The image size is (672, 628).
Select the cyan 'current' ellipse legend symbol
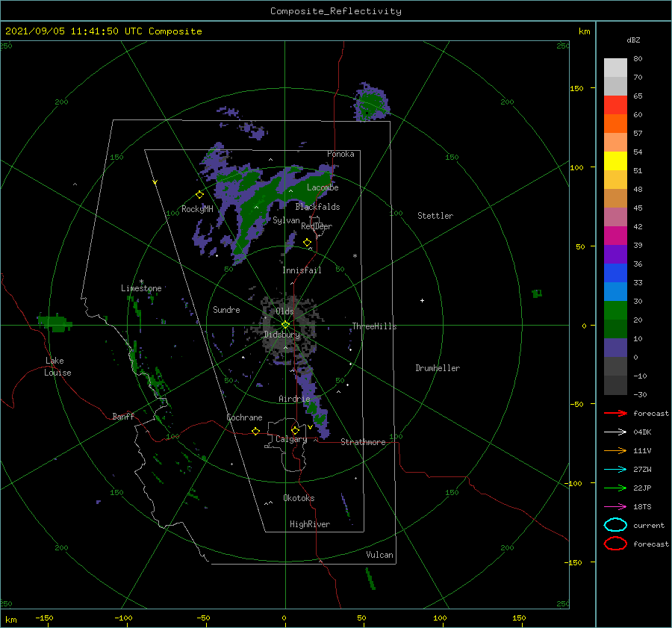pyautogui.click(x=615, y=525)
